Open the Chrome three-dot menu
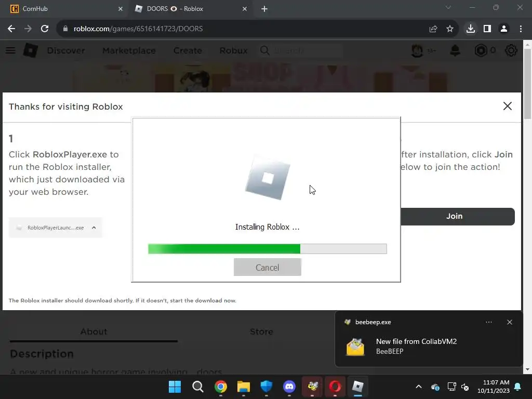The width and height of the screenshot is (532, 399). [521, 29]
